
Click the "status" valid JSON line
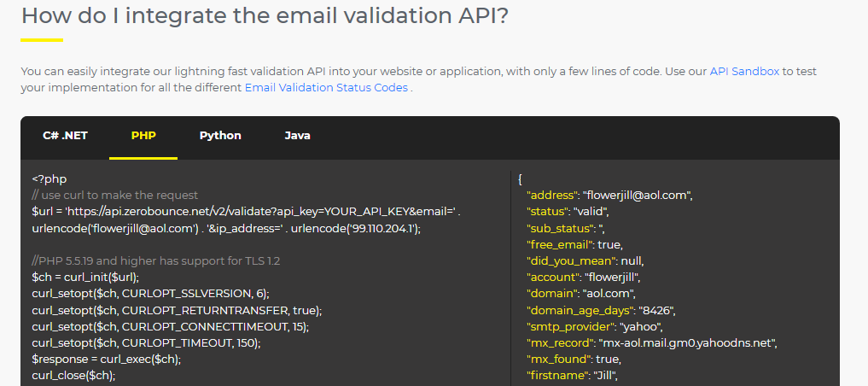click(x=567, y=212)
